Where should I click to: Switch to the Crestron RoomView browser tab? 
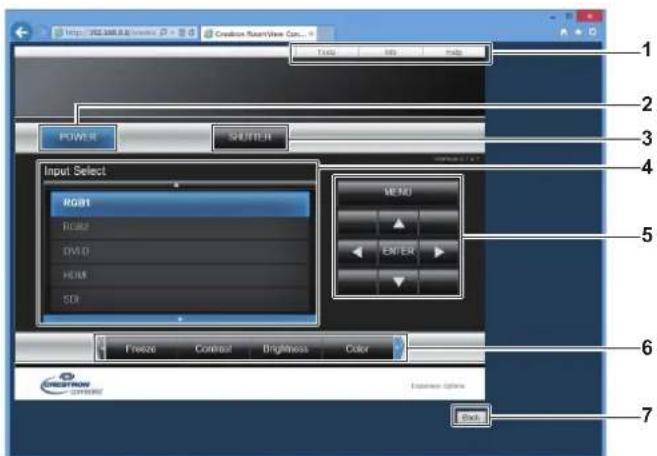[x=259, y=34]
